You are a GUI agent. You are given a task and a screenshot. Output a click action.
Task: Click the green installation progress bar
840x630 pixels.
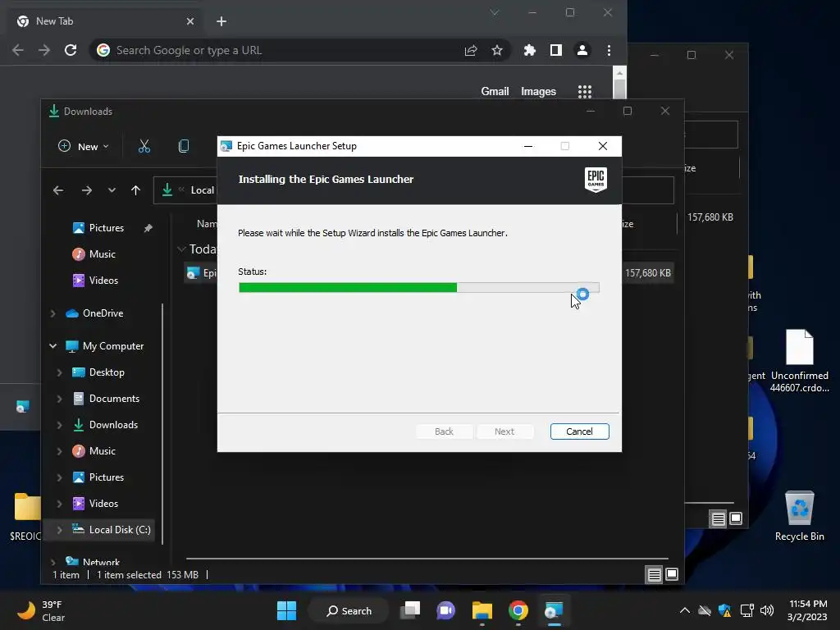418,288
